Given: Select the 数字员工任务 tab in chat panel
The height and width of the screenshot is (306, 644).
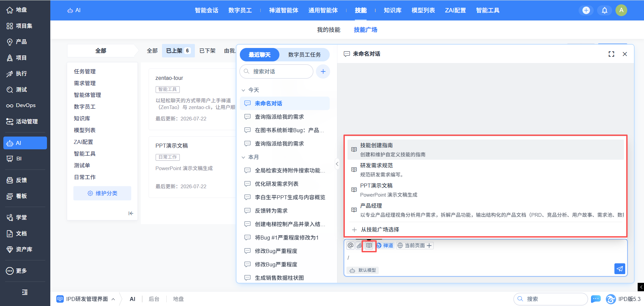Looking at the screenshot, I should [x=305, y=55].
